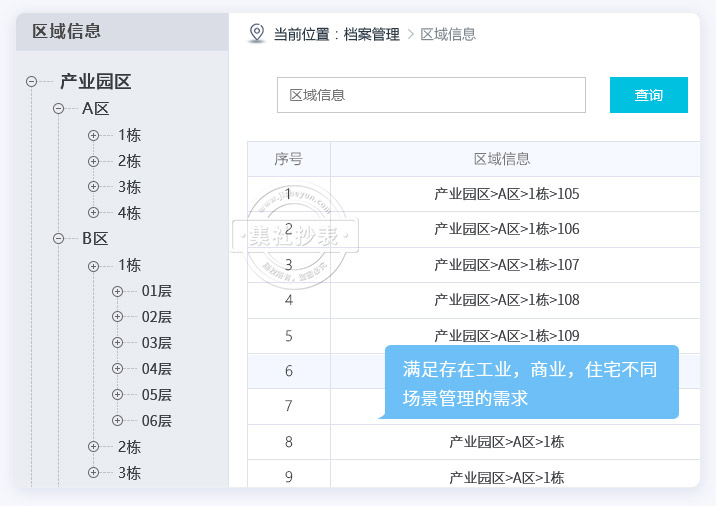Select row 产业园区>A区>1栋>108

tap(506, 300)
